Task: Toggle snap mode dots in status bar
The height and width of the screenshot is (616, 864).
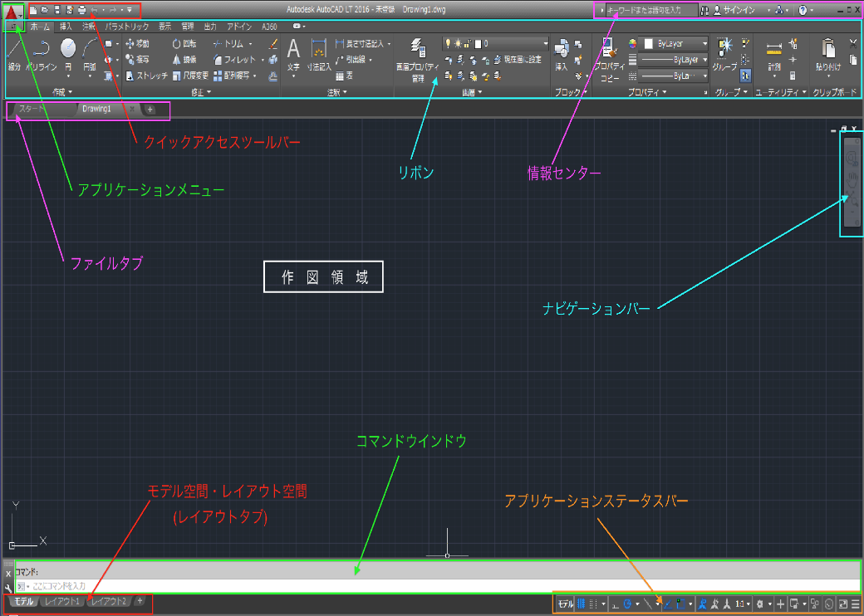Action: pos(593,604)
